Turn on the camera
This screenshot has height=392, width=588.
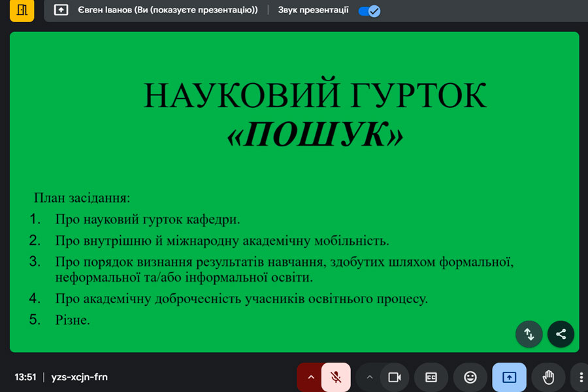(394, 377)
